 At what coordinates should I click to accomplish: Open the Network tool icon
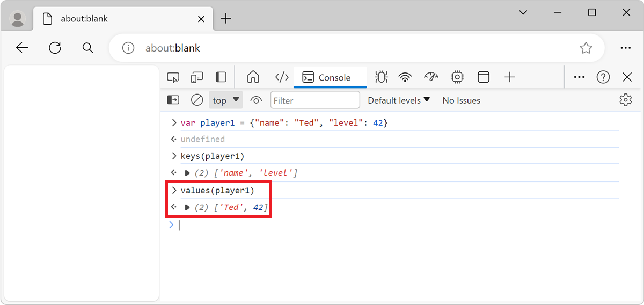coord(405,77)
